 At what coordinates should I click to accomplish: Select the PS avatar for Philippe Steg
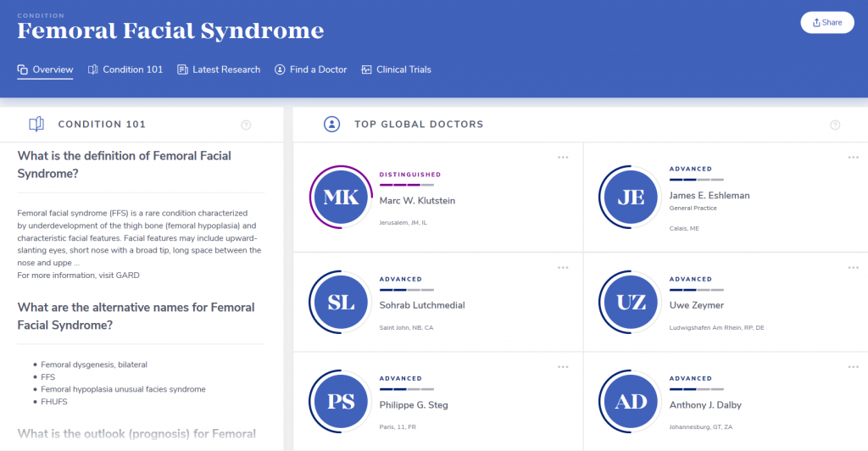tap(342, 402)
